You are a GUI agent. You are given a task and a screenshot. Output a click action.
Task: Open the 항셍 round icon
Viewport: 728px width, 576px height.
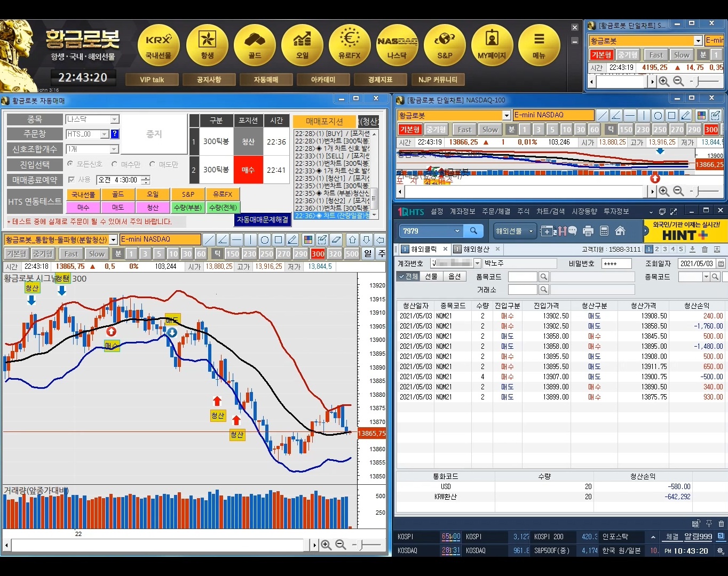pyautogui.click(x=207, y=45)
